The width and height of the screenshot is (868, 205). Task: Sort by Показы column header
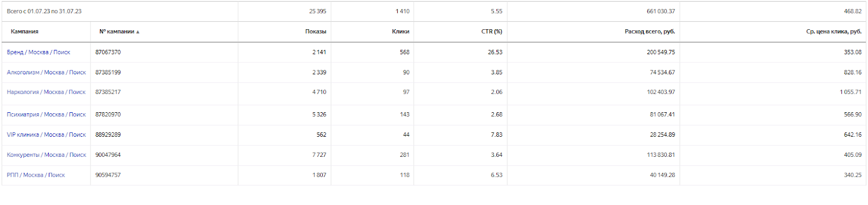click(x=316, y=31)
